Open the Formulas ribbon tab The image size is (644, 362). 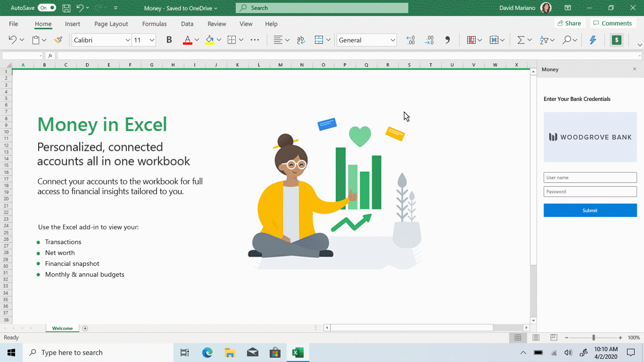[x=154, y=24]
